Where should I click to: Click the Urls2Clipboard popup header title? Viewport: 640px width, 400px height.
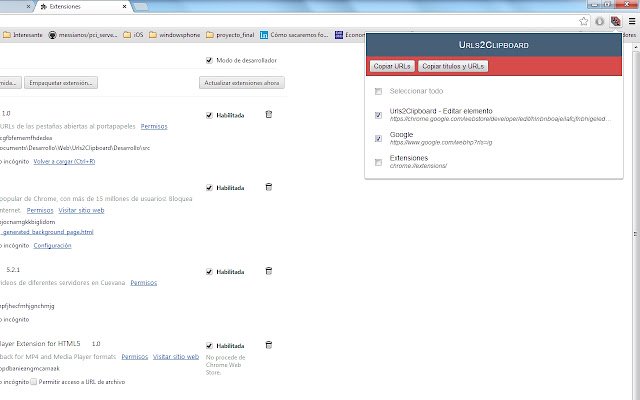pyautogui.click(x=493, y=45)
